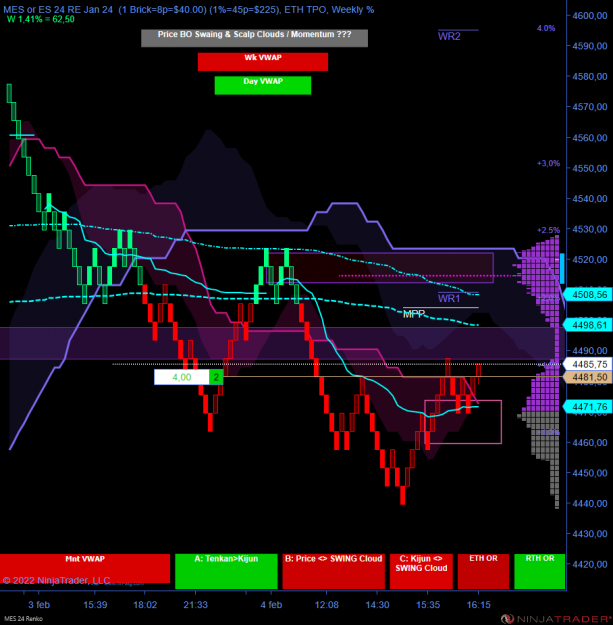Viewport: 613px width, 625px height.
Task: Click the 16:15 time axis label
Action: (478, 605)
